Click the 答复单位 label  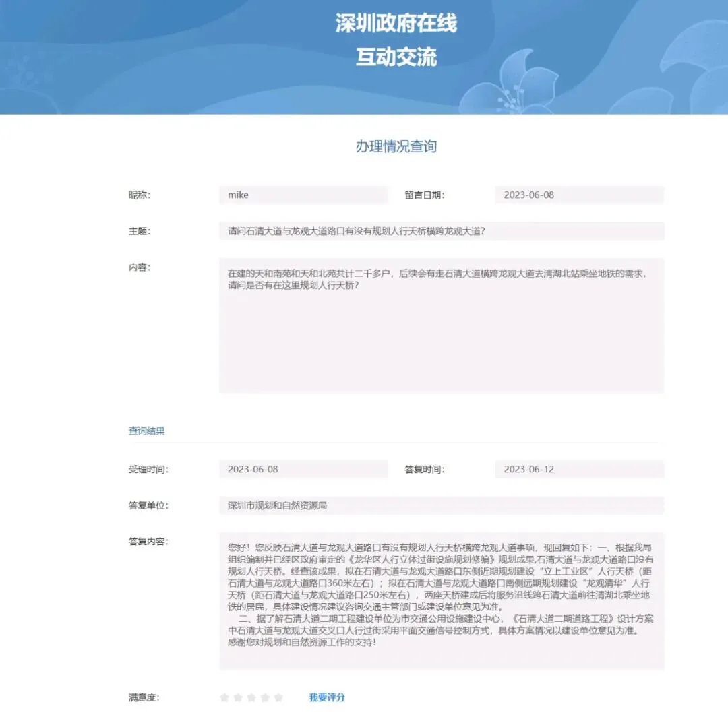(x=148, y=505)
